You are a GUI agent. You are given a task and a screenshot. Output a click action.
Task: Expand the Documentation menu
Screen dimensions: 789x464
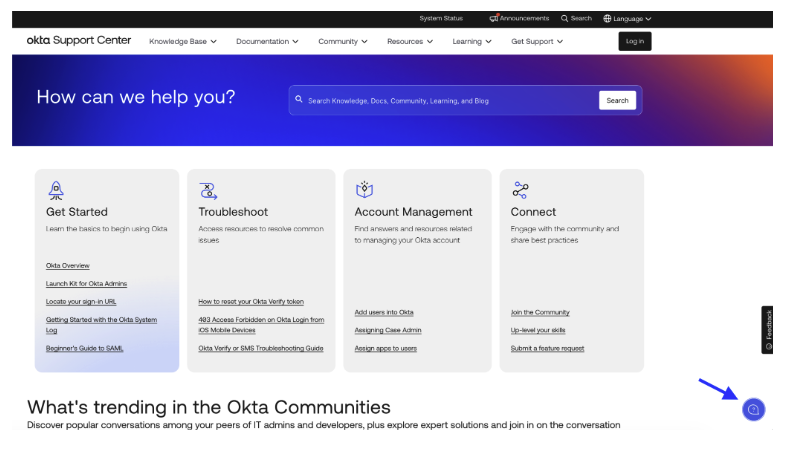pyautogui.click(x=267, y=42)
